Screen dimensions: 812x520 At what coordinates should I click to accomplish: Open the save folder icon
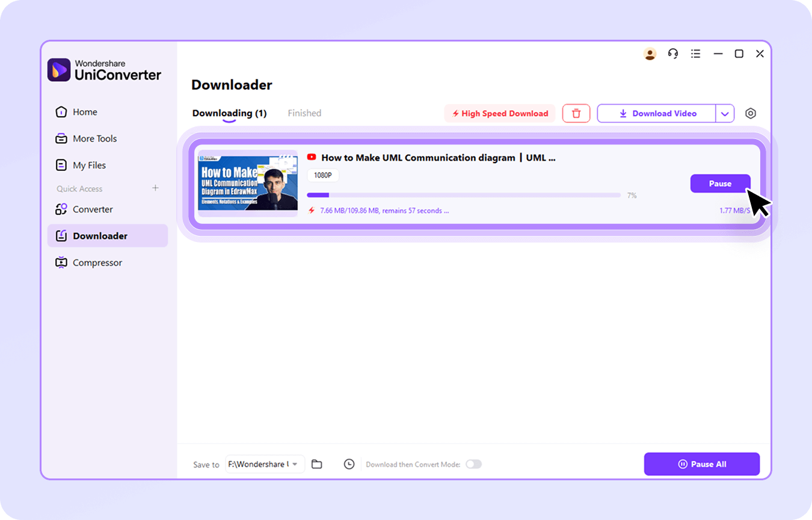point(317,464)
